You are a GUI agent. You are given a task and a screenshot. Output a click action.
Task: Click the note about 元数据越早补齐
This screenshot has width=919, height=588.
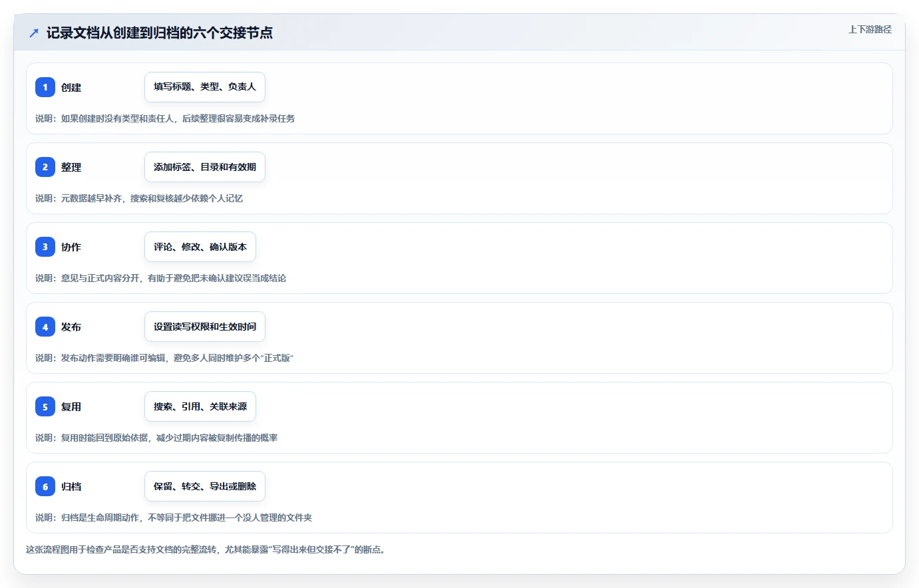[139, 198]
